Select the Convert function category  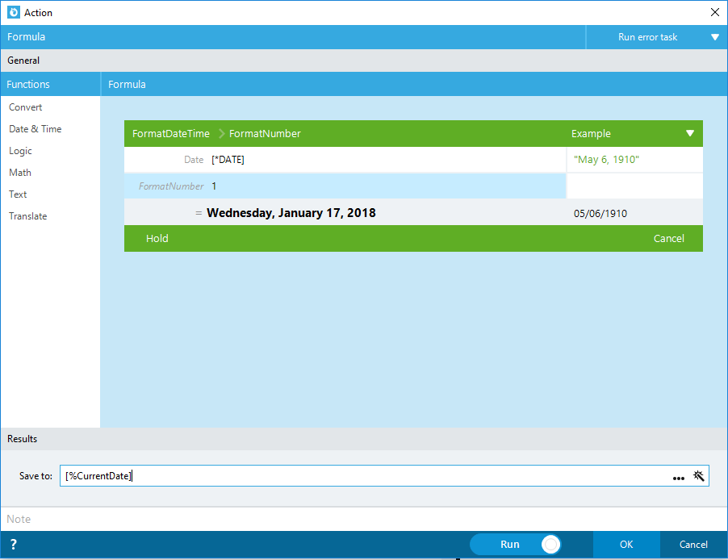pyautogui.click(x=26, y=107)
